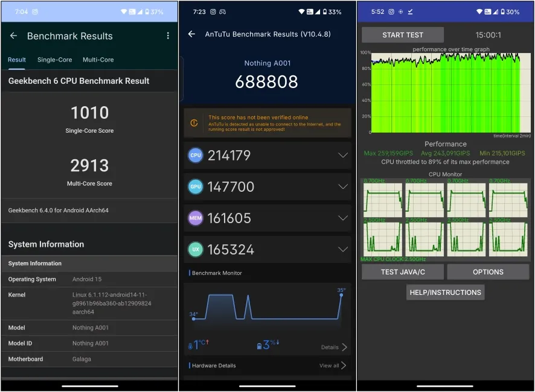Expand the GPU score details chevron
Image resolution: width=535 pixels, height=392 pixels.
343,186
